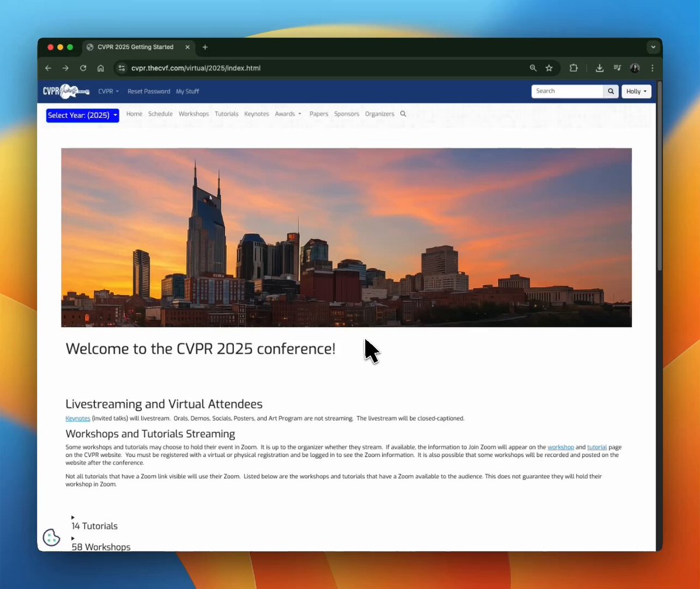700x589 pixels.
Task: Open the Reset Password link
Action: point(149,92)
